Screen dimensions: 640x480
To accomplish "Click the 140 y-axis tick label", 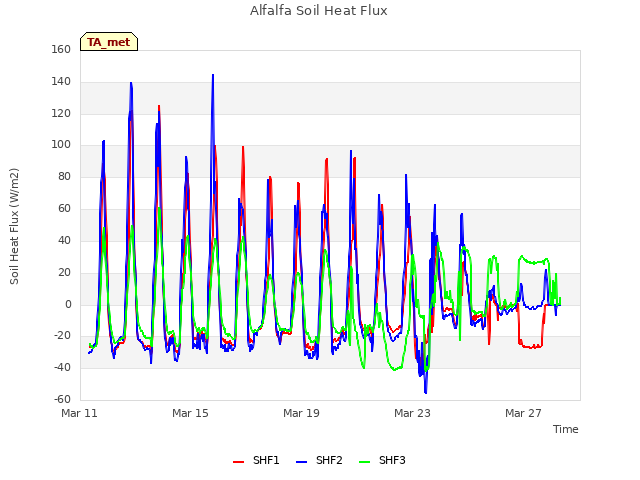I will (x=61, y=82).
